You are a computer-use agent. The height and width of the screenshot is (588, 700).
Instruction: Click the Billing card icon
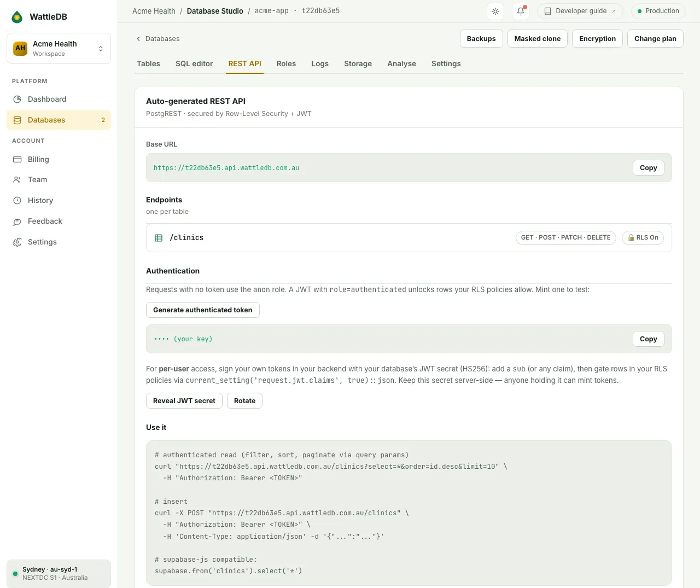coord(17,159)
